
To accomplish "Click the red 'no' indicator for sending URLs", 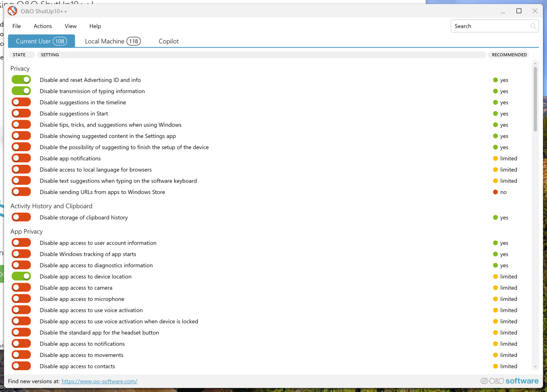I will pyautogui.click(x=495, y=192).
